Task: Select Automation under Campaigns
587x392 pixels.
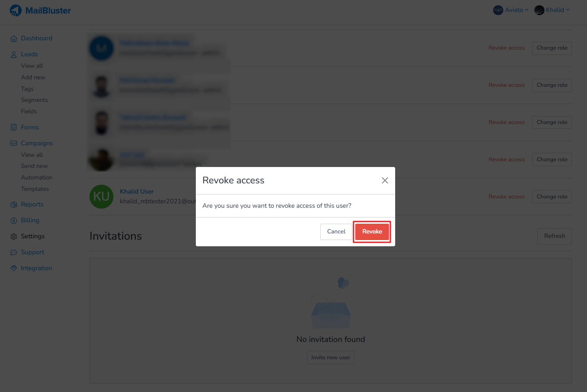Action: 37,178
